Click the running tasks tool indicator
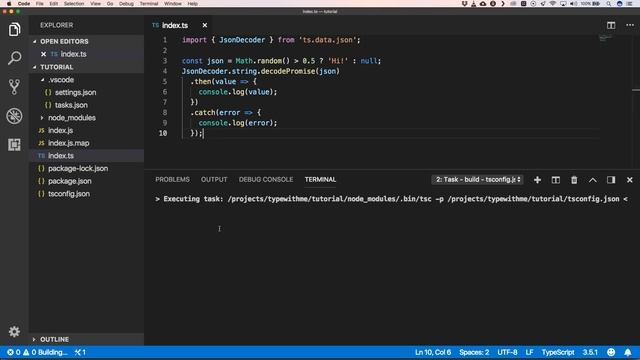The width and height of the screenshot is (640, 360). pos(80,352)
